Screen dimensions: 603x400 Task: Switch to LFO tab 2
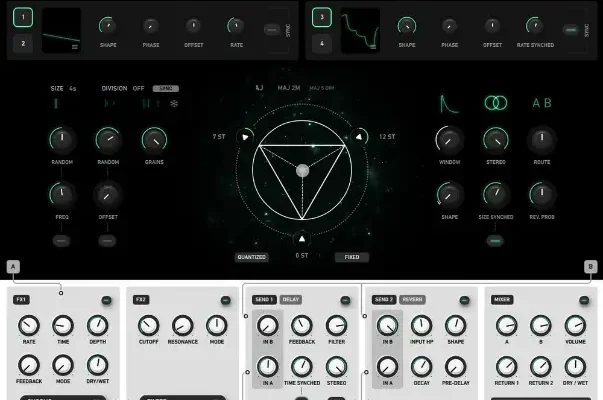point(22,42)
